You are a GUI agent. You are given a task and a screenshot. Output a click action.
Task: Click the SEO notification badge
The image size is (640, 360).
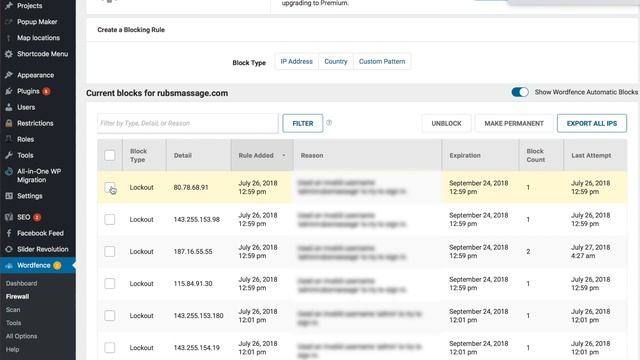(37, 218)
